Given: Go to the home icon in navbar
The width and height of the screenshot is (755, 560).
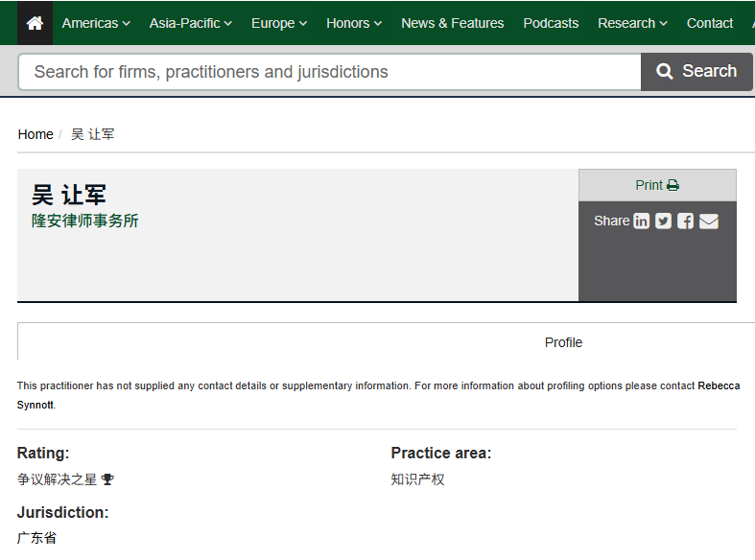Looking at the screenshot, I should 35,23.
